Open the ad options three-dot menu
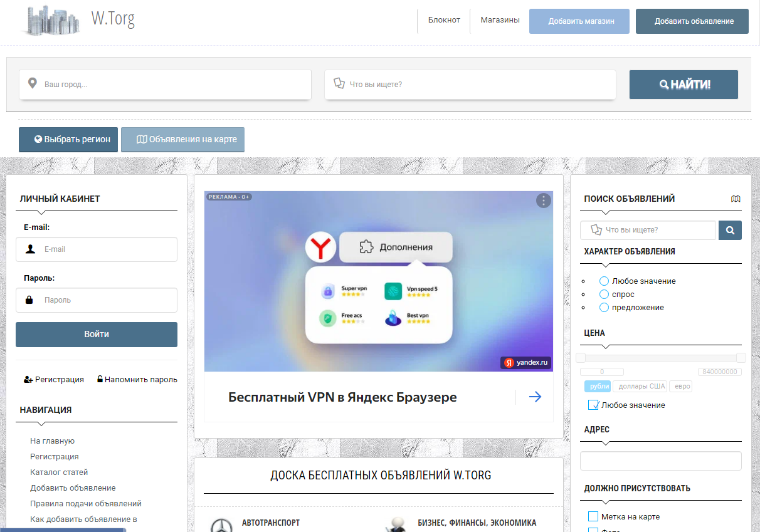Screen dimensions: 760x532 [x=543, y=201]
